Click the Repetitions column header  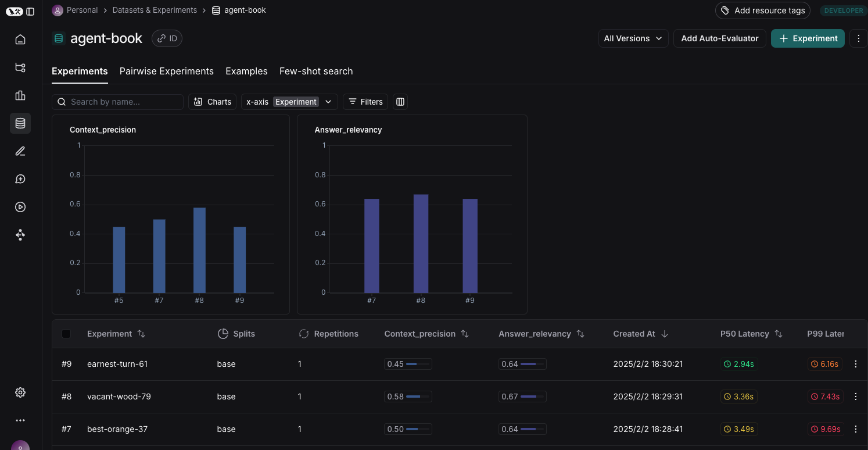coord(328,334)
